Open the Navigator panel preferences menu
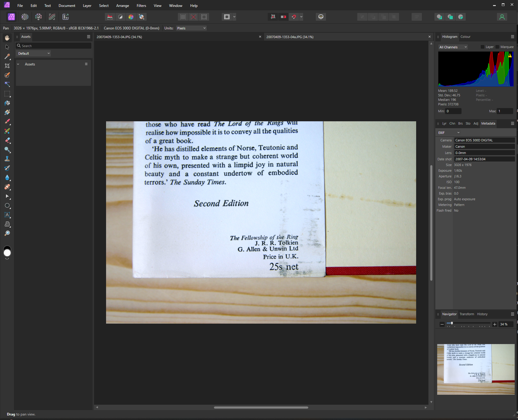 pos(513,314)
